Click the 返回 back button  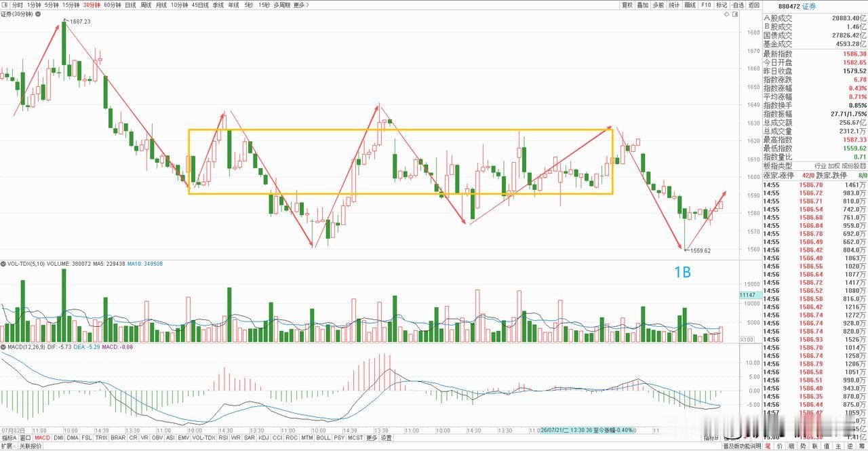click(754, 5)
